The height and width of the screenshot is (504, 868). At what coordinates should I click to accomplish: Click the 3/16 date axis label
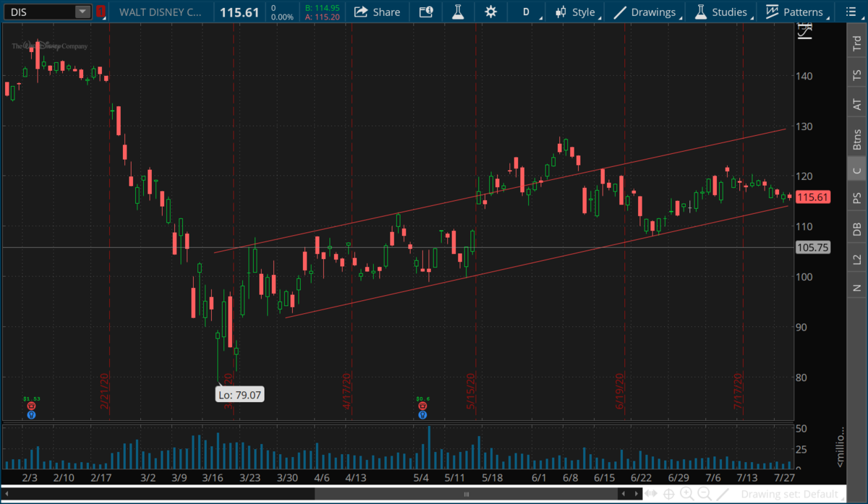click(x=212, y=477)
